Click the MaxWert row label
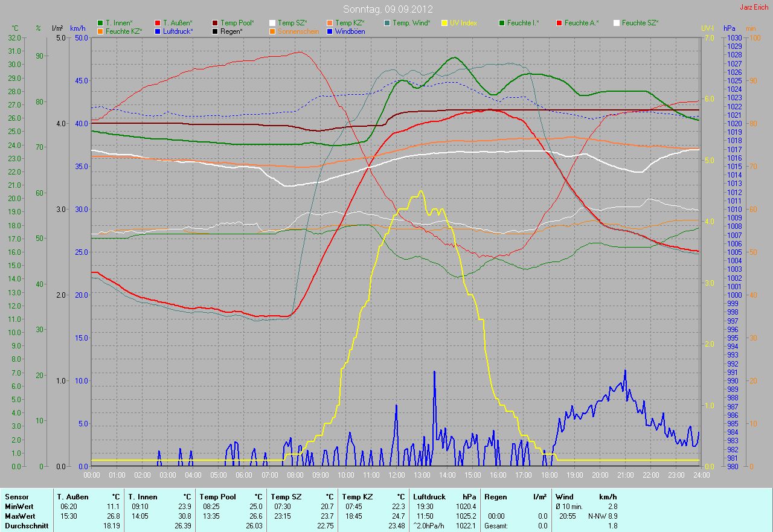Screen dimensions: 773x532 point(19,516)
